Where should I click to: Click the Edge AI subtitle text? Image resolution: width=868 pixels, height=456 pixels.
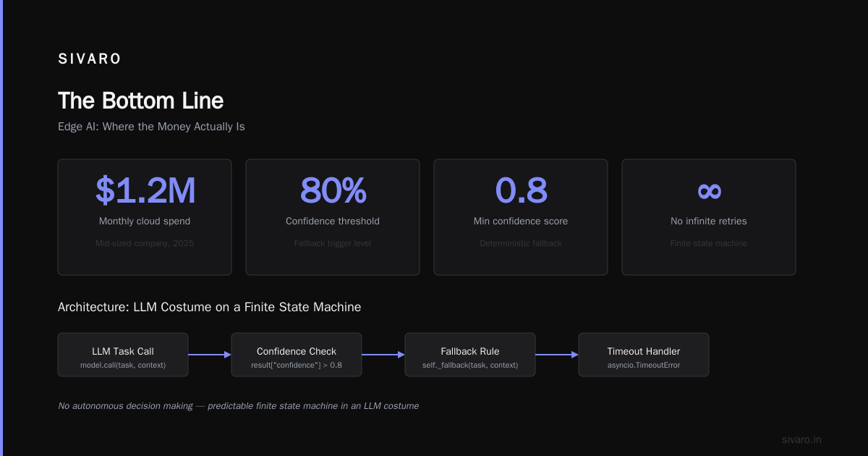point(151,127)
